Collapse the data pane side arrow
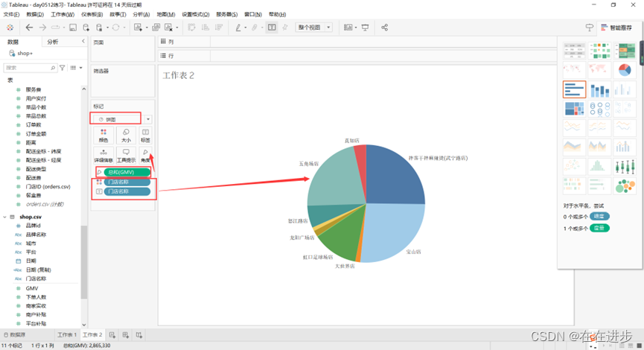The height and width of the screenshot is (350, 644). pos(83,42)
